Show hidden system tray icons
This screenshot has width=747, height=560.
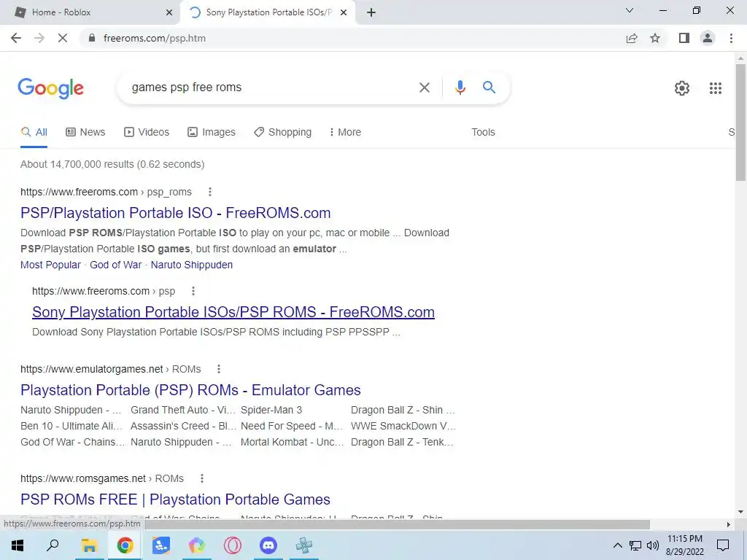coord(617,545)
